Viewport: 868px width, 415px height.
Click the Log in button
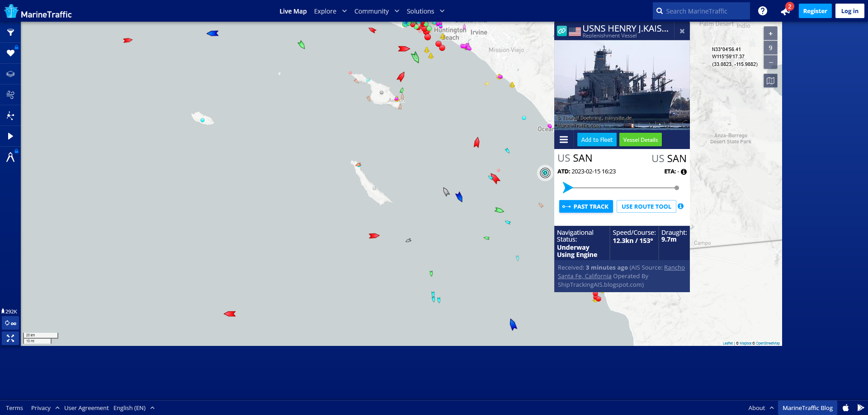pyautogui.click(x=849, y=11)
